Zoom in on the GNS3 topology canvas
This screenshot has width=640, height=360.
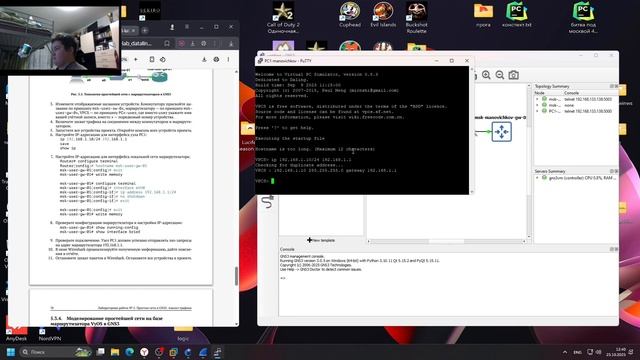486,75
